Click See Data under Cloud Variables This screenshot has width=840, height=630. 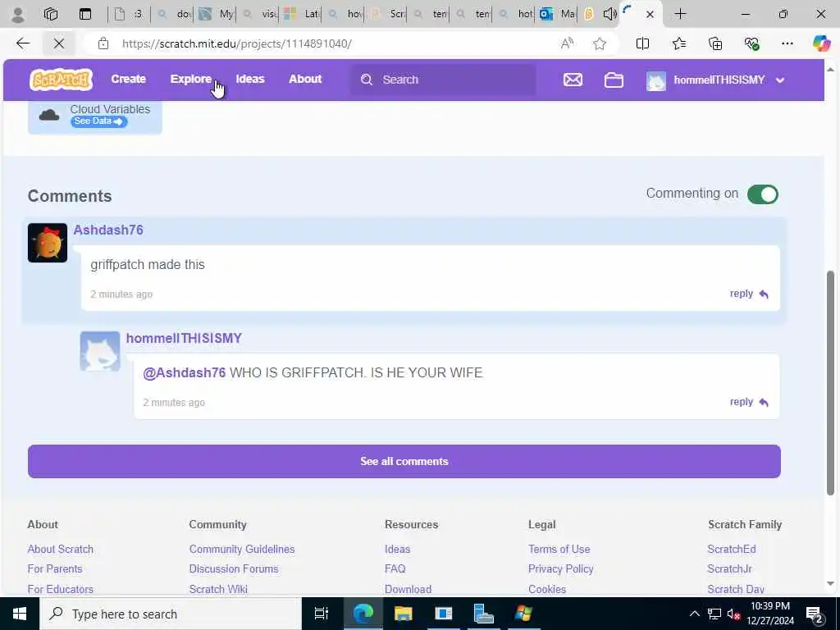coord(98,121)
